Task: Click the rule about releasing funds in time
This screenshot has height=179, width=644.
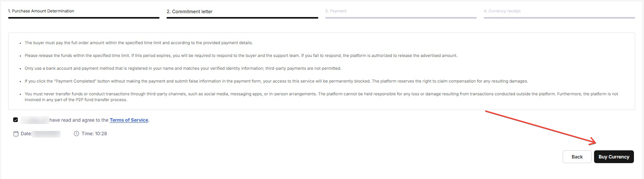Action: pos(241,55)
